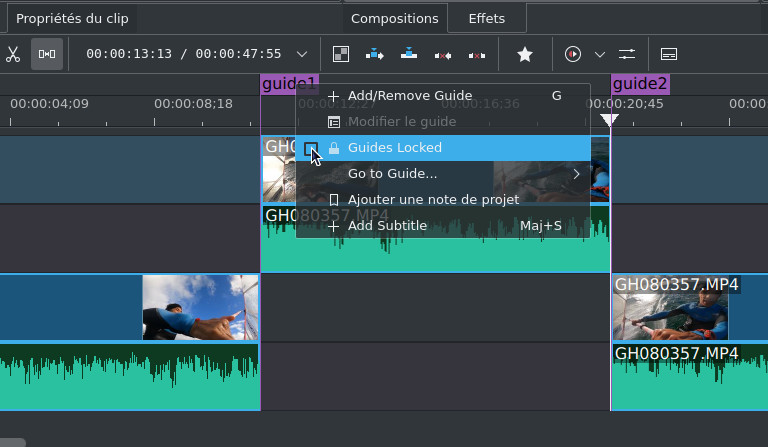The height and width of the screenshot is (447, 768).
Task: Click the timecode position field
Action: click(184, 54)
